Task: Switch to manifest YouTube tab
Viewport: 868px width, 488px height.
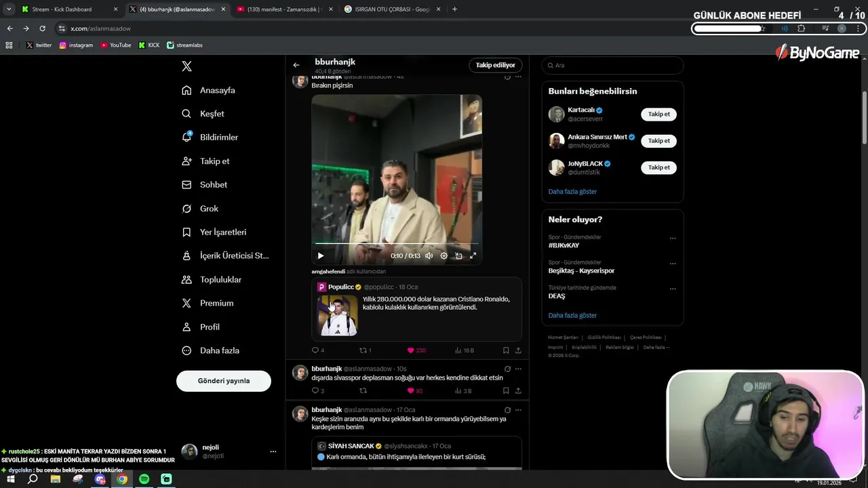Action: tap(285, 9)
